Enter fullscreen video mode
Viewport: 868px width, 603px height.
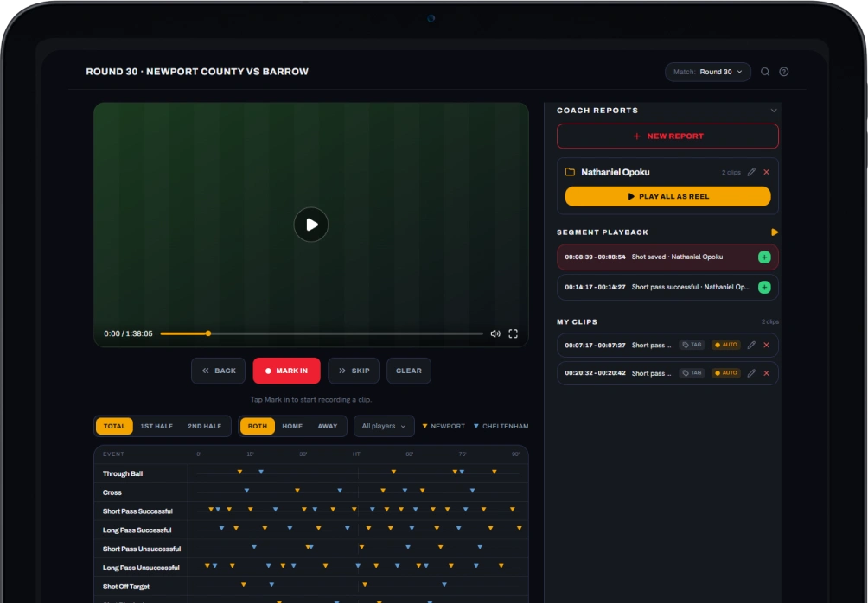click(514, 333)
